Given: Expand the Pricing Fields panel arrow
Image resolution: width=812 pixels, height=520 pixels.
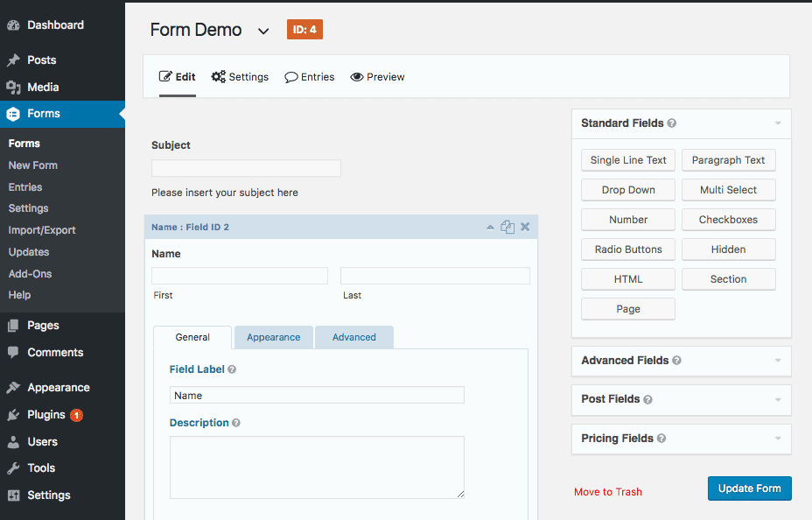Looking at the screenshot, I should point(778,439).
